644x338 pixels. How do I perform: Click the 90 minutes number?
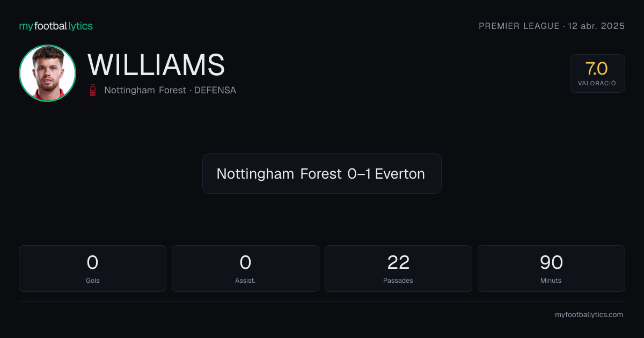pos(551,262)
